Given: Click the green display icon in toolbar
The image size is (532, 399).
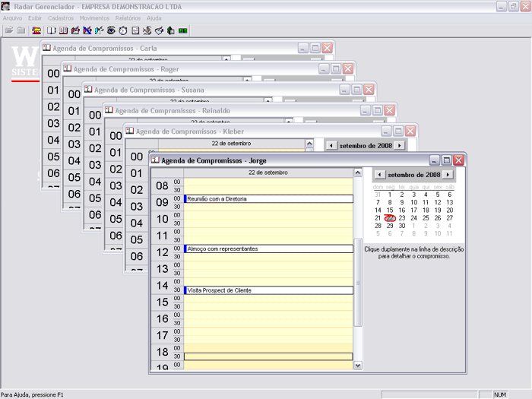Looking at the screenshot, I should 183,30.
